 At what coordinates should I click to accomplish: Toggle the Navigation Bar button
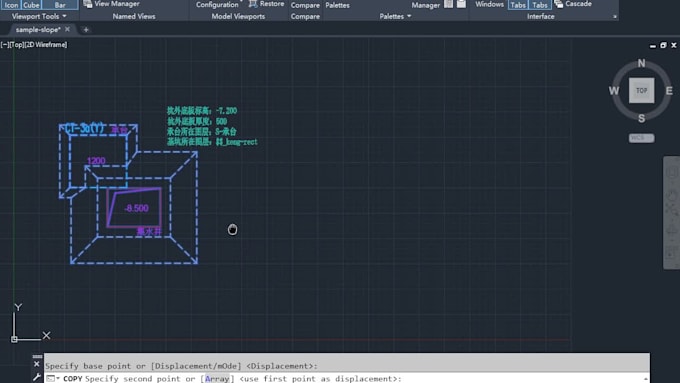[60, 5]
